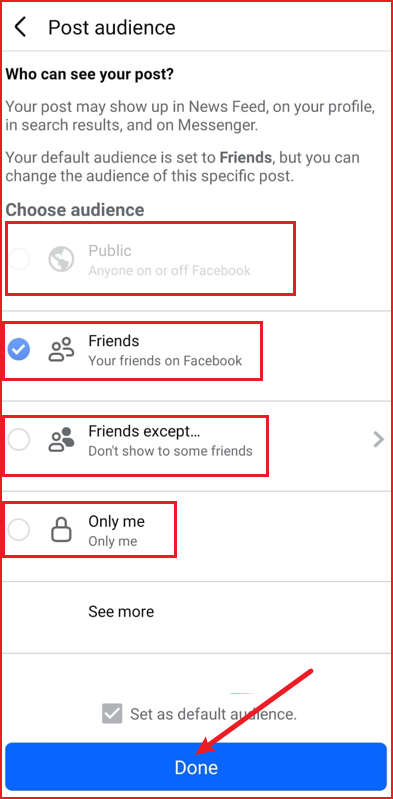The width and height of the screenshot is (393, 799).
Task: Select the Only me radio button
Action: pyautogui.click(x=19, y=530)
